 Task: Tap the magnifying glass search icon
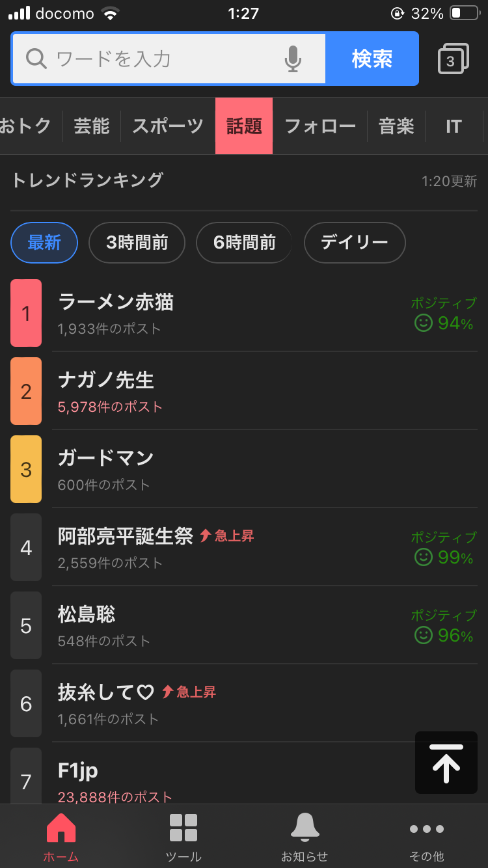click(x=36, y=59)
